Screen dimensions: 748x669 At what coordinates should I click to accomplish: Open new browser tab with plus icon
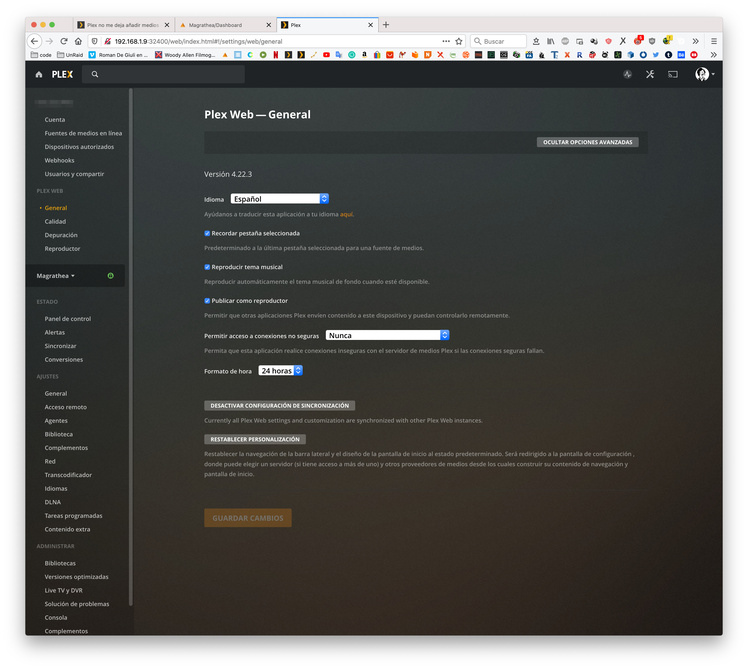click(386, 25)
